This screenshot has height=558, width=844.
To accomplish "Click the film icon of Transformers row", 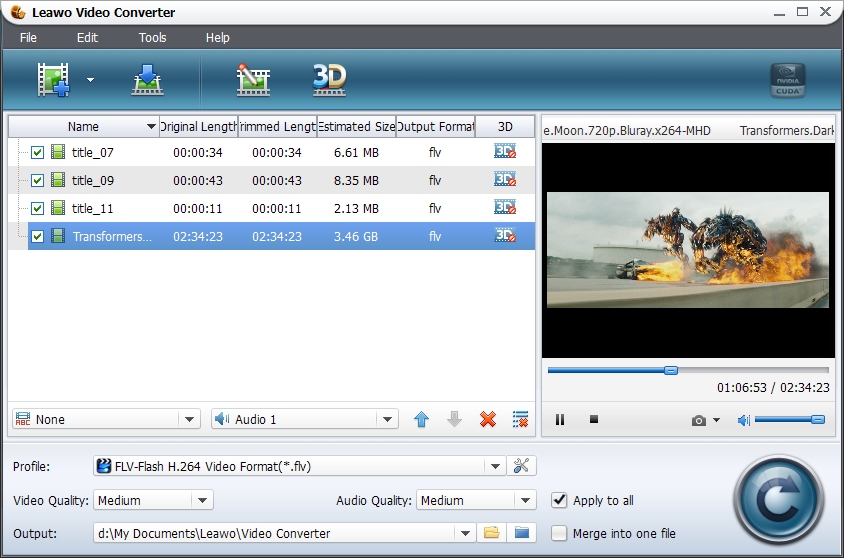I will point(58,236).
